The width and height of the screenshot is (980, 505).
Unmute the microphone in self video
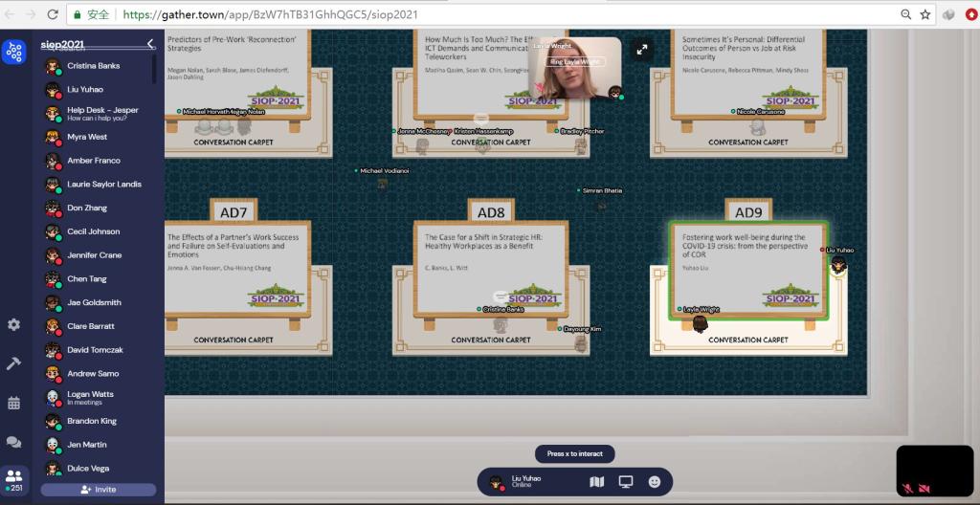(x=907, y=489)
